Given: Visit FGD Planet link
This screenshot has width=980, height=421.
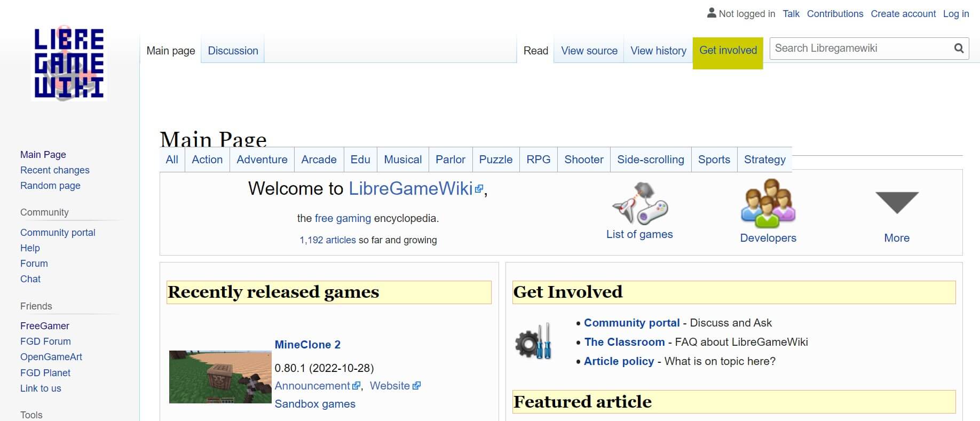Looking at the screenshot, I should [x=45, y=373].
